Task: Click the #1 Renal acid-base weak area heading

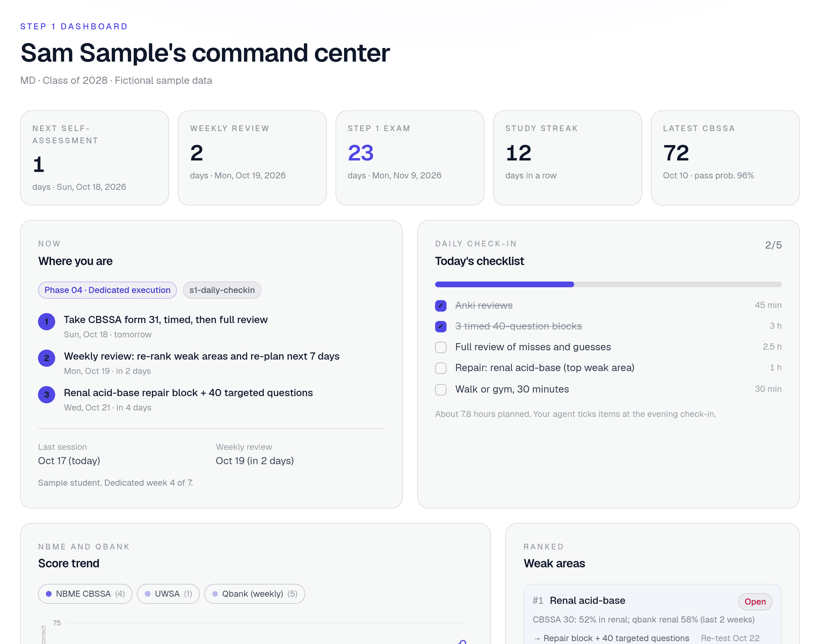Action: 579,600
